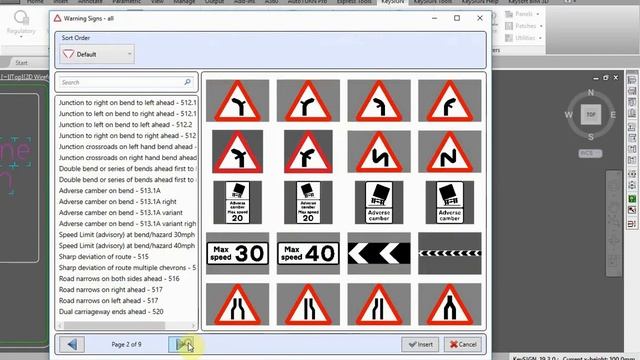
Task: Click the Cancel button
Action: [463, 344]
